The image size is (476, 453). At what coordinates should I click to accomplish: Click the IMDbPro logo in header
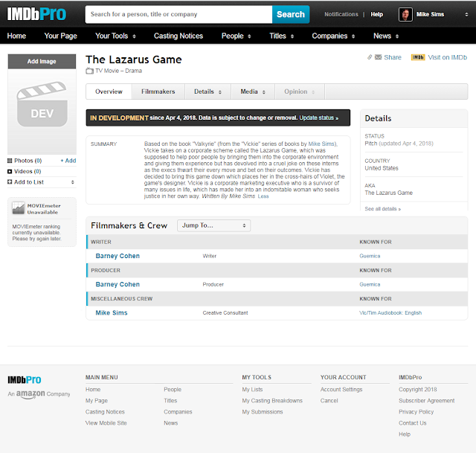[x=36, y=14]
